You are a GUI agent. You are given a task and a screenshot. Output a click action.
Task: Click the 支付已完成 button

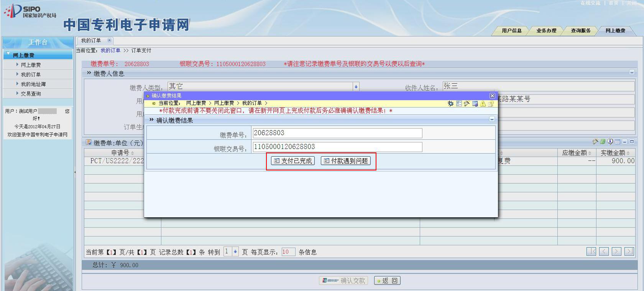click(293, 161)
